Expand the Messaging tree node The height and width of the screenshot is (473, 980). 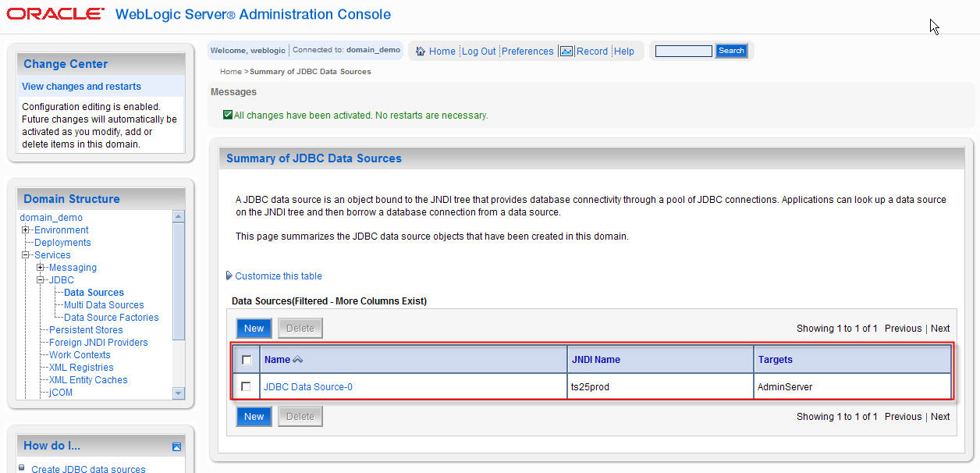point(41,268)
